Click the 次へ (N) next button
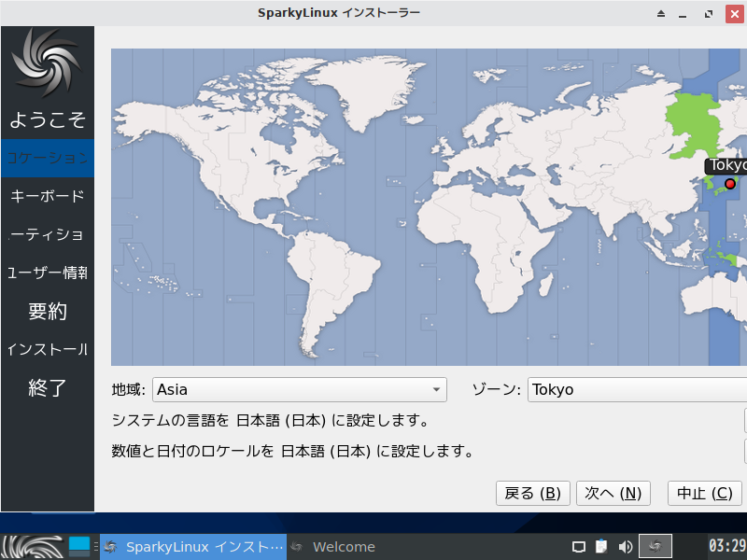The width and height of the screenshot is (747, 560). coord(613,493)
